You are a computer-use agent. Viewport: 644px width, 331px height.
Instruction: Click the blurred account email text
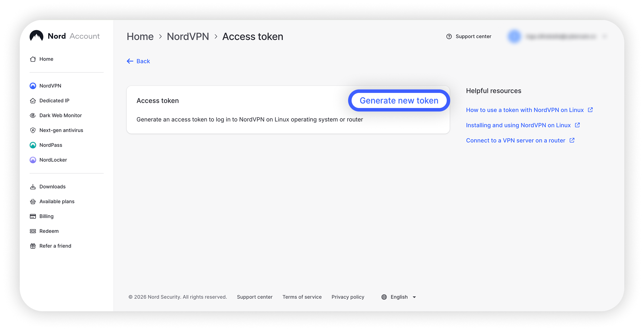(x=561, y=36)
